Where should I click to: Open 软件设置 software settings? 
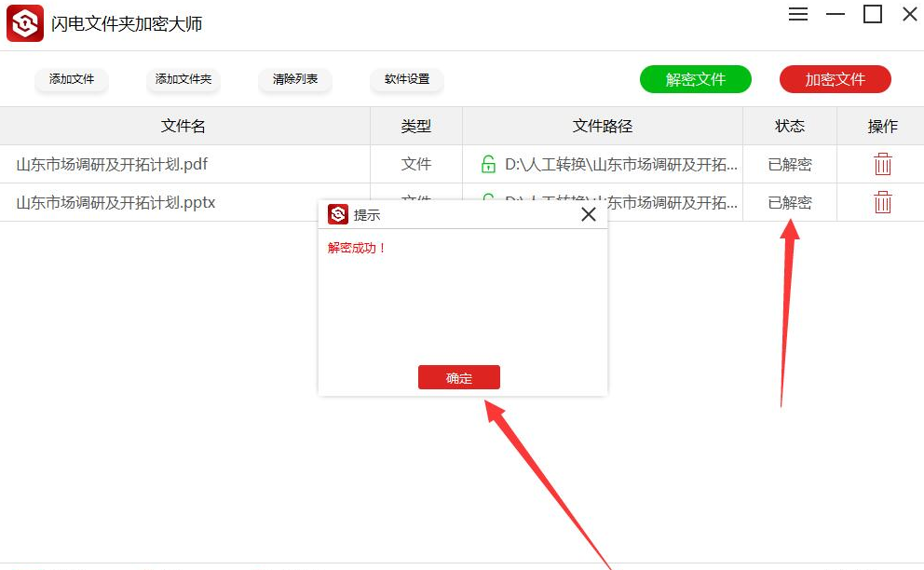click(x=407, y=79)
